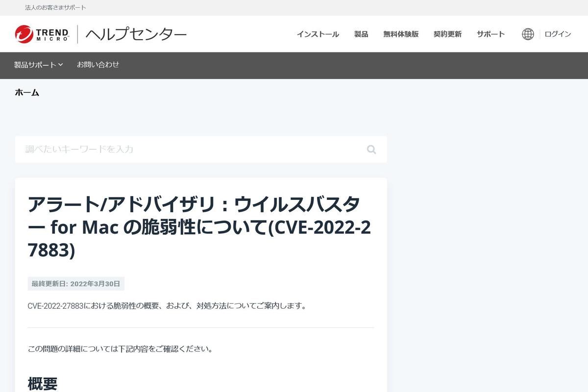This screenshot has height=392, width=588.
Task: Click the ヘルプセンター title link
Action: 136,34
